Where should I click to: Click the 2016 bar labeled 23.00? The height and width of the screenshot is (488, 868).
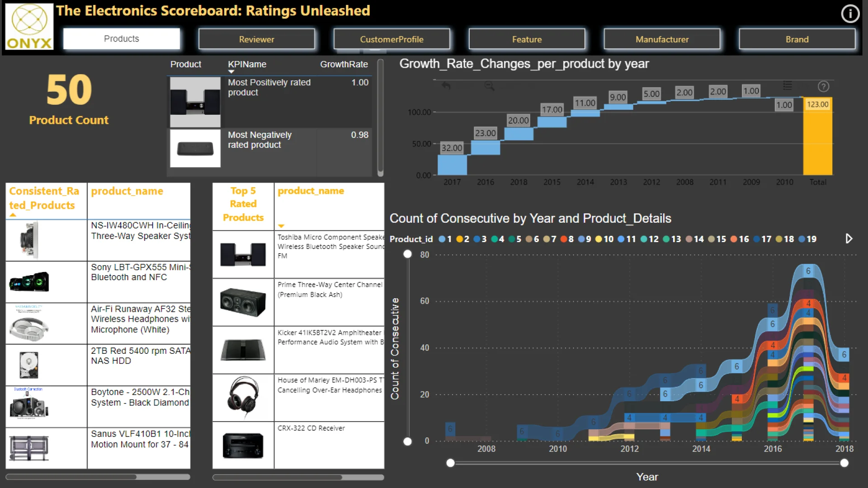pyautogui.click(x=486, y=148)
